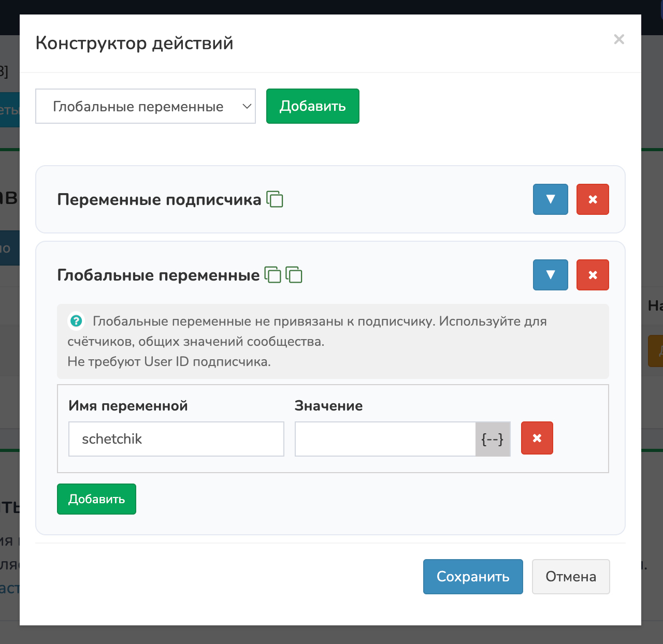This screenshot has height=644, width=663.
Task: Expand the Переменные подписчика section header
Action: coord(158,199)
